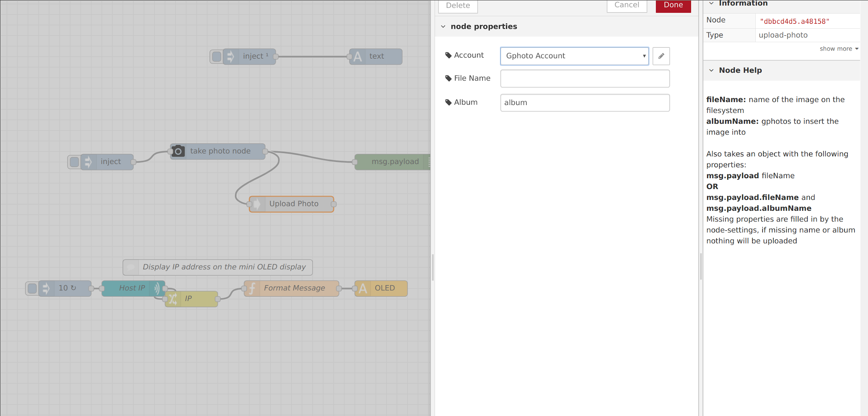Click the comment icon on Display IP note
Viewport: 868px width, 416px height.
click(131, 267)
